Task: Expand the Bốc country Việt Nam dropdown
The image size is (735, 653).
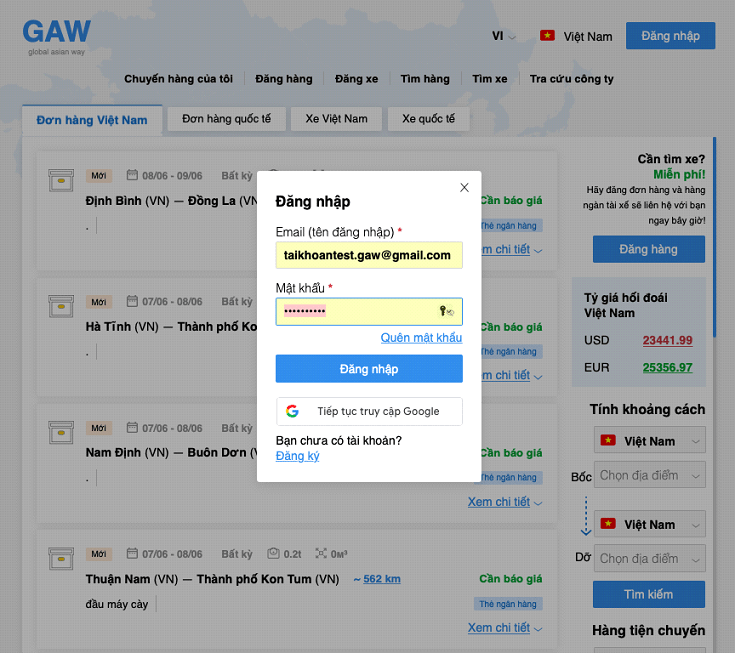Action: click(x=650, y=441)
